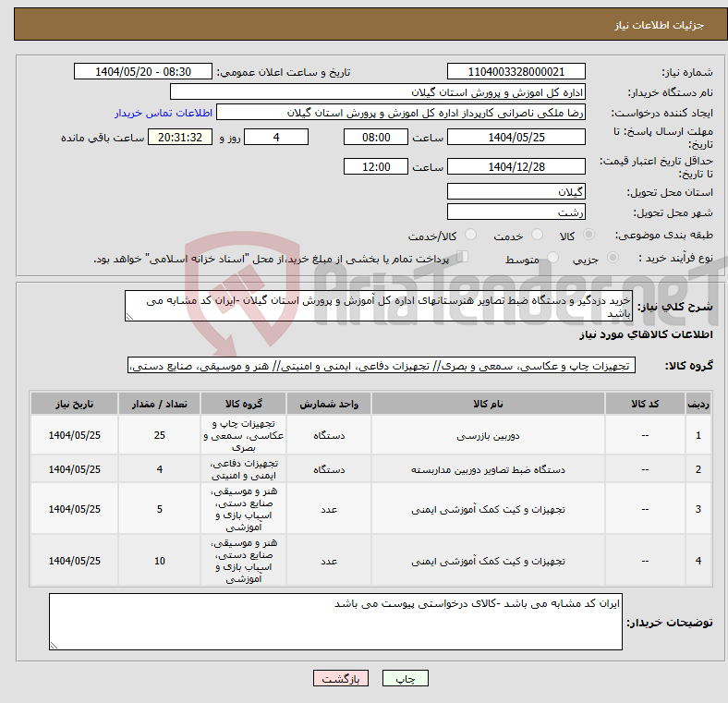
Task: Click the دوربین بازرسی item name cell
Action: 488,435
